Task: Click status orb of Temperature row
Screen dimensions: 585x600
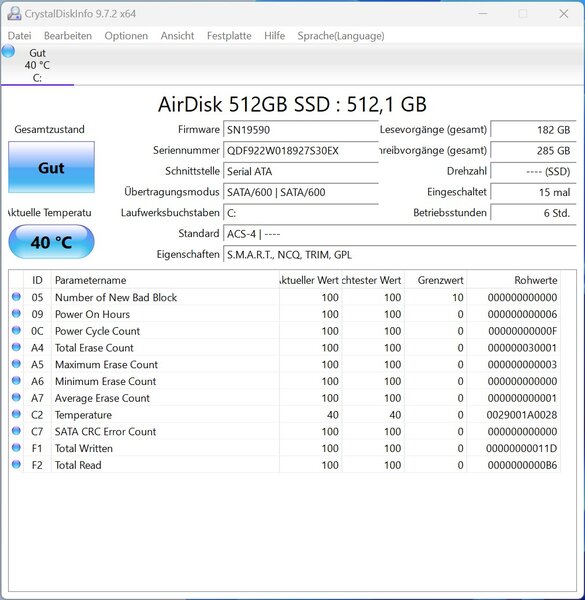Action: pos(16,414)
